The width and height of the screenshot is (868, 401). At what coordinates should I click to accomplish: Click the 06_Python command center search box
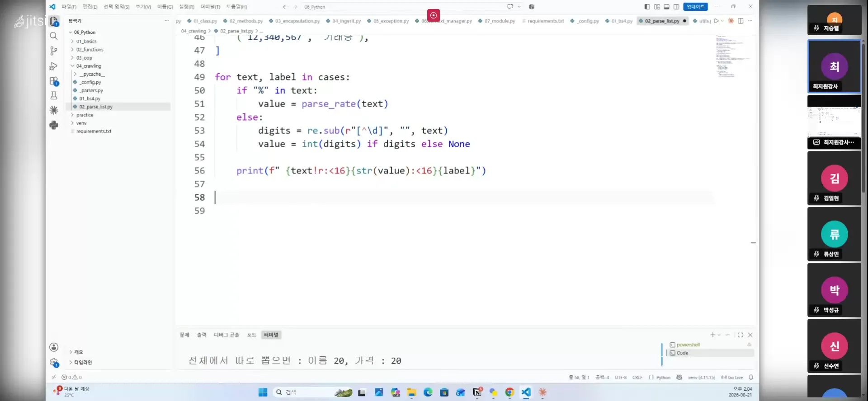402,7
